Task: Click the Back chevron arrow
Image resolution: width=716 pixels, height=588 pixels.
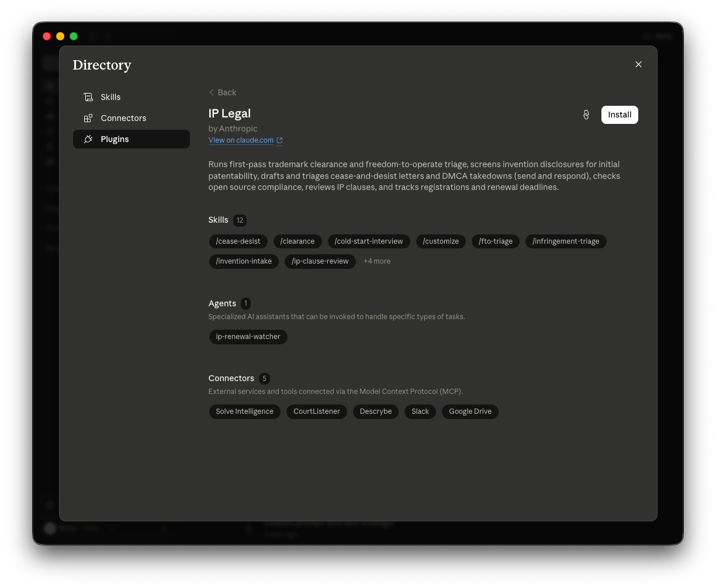Action: pos(212,92)
